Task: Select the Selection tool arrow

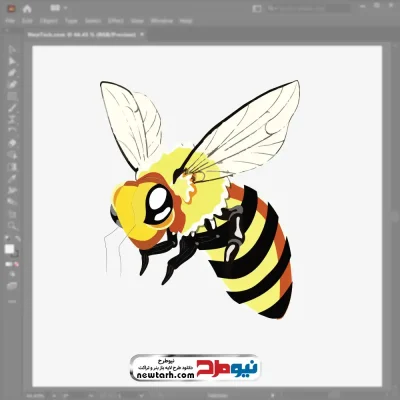Action: point(12,50)
